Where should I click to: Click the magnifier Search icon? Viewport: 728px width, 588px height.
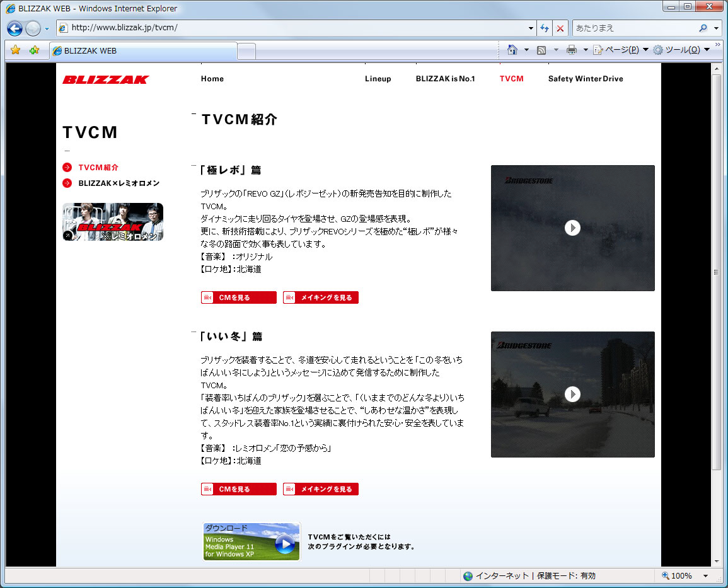tap(703, 28)
